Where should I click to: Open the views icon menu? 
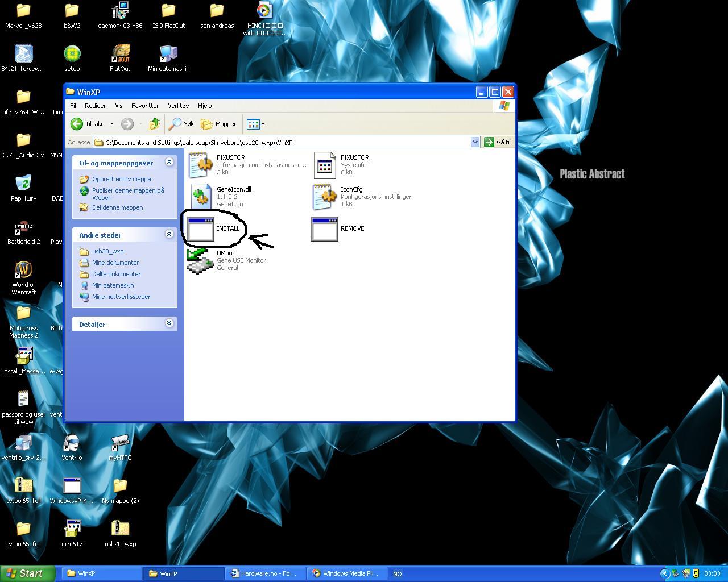[x=255, y=124]
